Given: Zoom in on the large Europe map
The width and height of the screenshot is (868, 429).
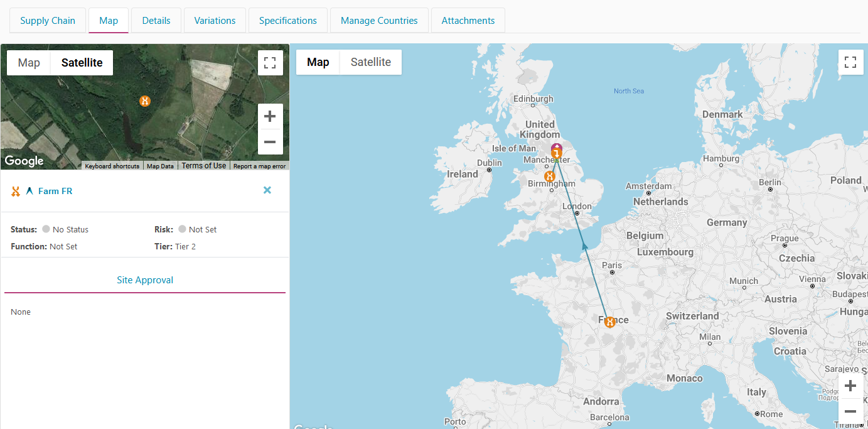Looking at the screenshot, I should (x=850, y=386).
